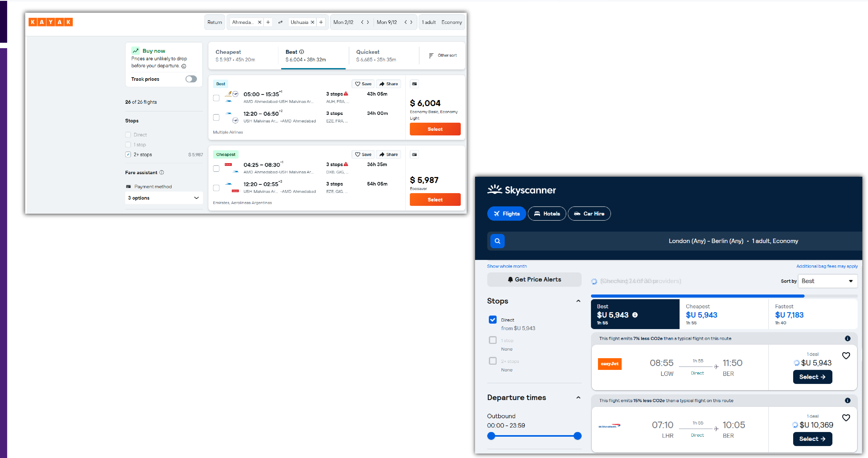
Task: Click right handle of Outbound time slider
Action: pyautogui.click(x=577, y=436)
